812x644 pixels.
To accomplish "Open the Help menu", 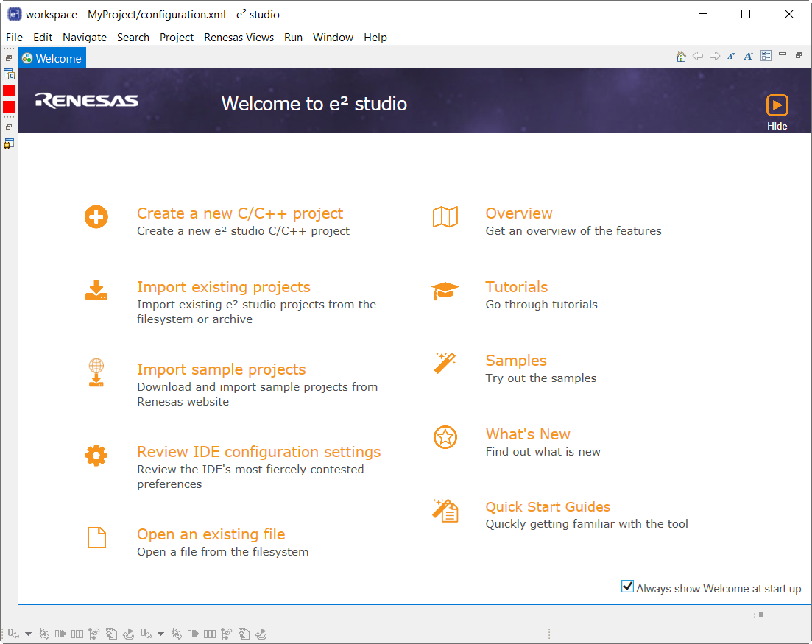I will pyautogui.click(x=375, y=38).
